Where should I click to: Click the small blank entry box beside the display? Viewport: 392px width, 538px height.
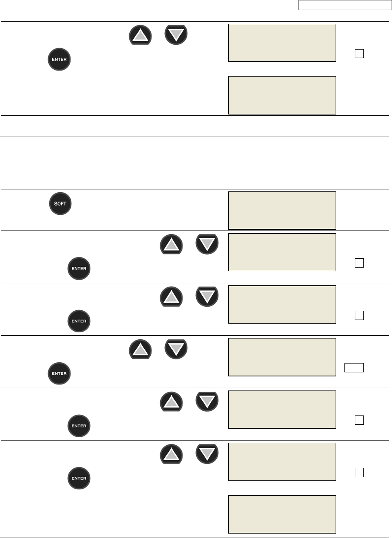pos(354,368)
